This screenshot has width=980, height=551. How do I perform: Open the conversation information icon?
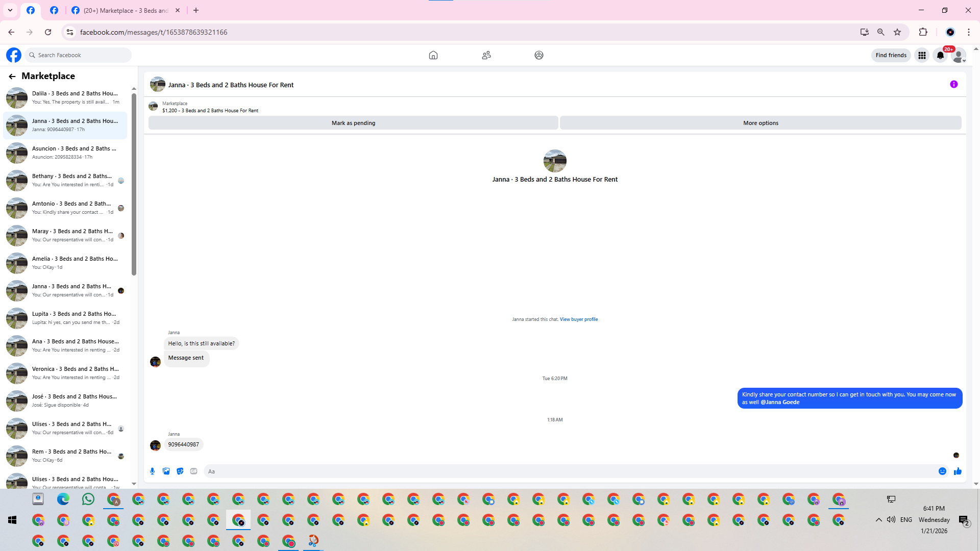click(953, 85)
